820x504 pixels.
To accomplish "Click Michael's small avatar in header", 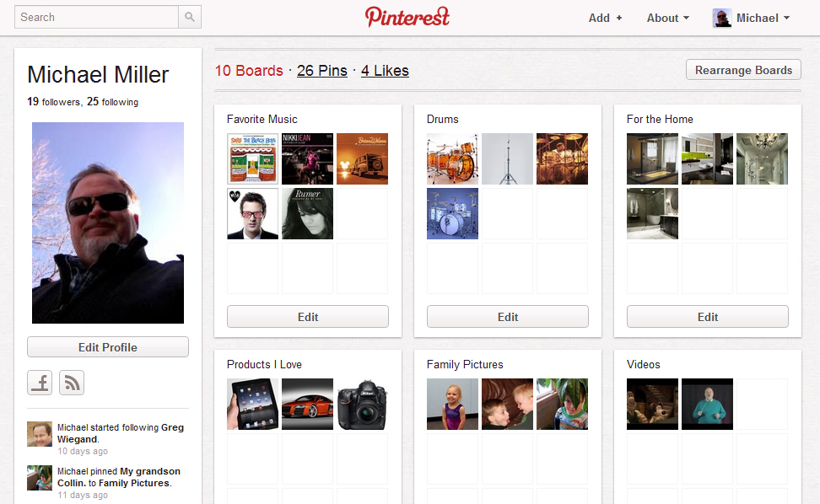I will click(721, 18).
